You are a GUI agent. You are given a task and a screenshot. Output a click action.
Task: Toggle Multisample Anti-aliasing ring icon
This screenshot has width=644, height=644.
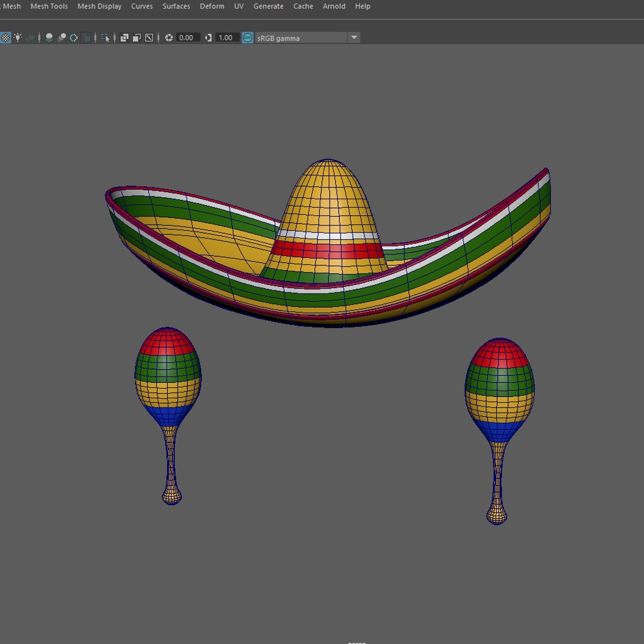click(x=74, y=38)
